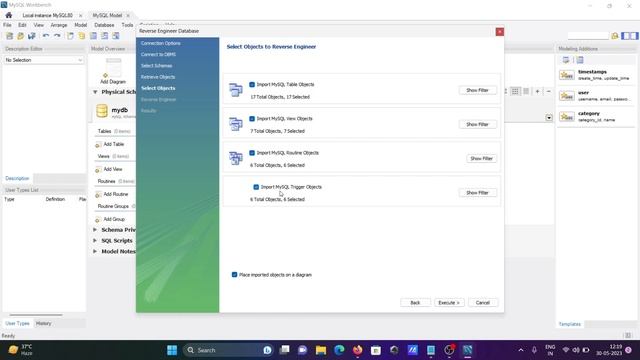
Task: Click the Redo arrow in the toolbar
Action: point(57,36)
